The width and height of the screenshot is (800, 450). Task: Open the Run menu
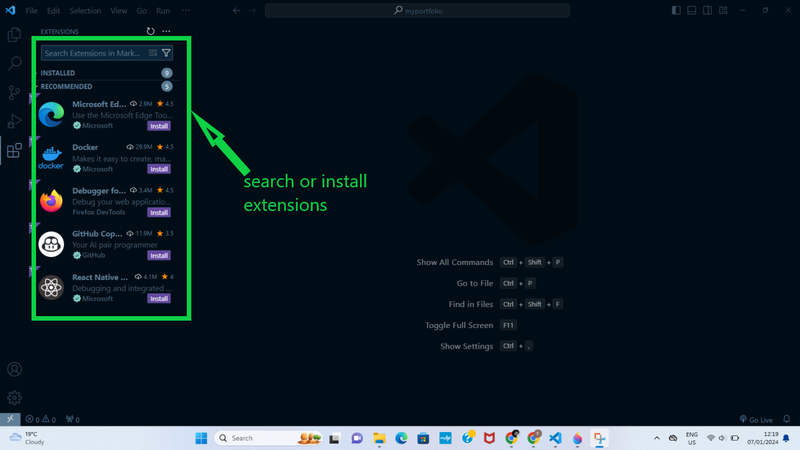(163, 10)
